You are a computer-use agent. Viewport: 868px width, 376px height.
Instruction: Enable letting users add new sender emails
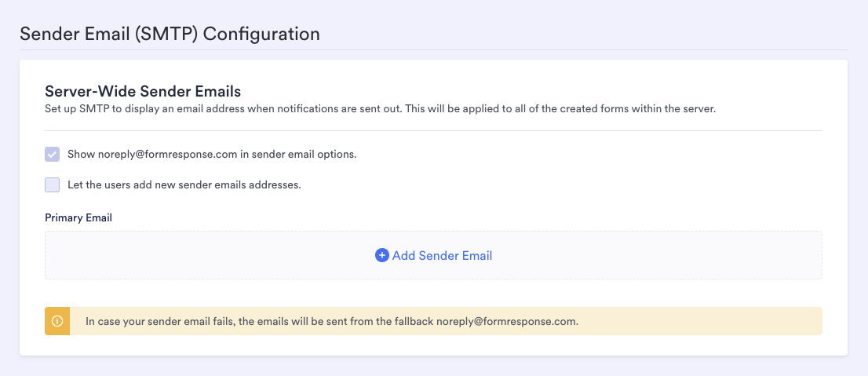(53, 185)
